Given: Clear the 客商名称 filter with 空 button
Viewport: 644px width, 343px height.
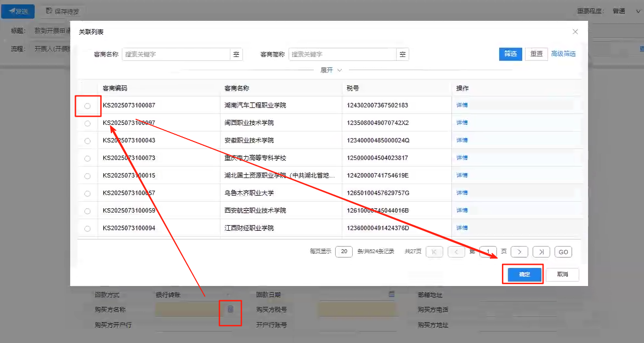Looking at the screenshot, I should pyautogui.click(x=236, y=54).
